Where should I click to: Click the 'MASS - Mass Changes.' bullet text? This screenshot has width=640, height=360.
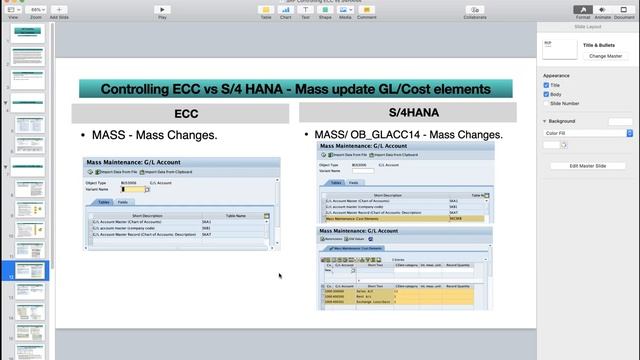click(154, 135)
